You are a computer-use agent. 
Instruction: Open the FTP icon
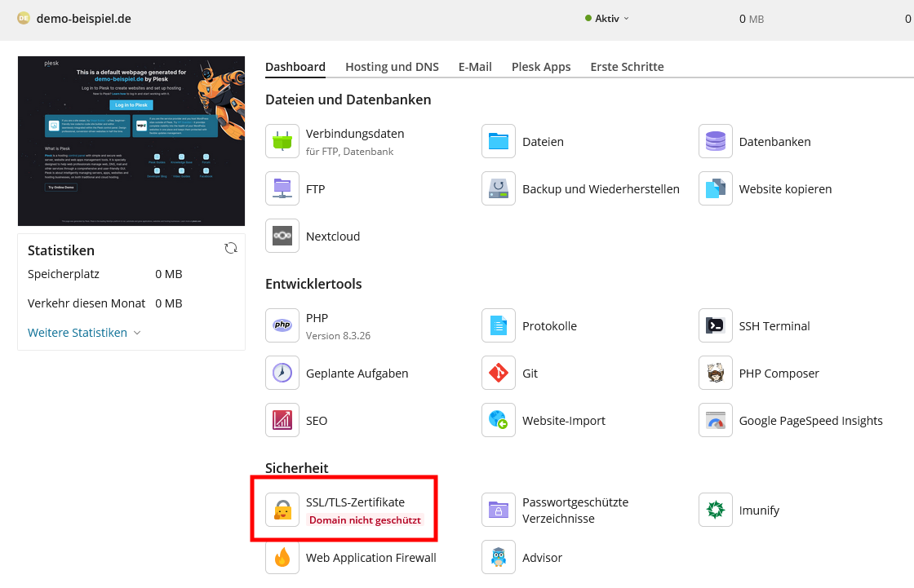pyautogui.click(x=282, y=188)
